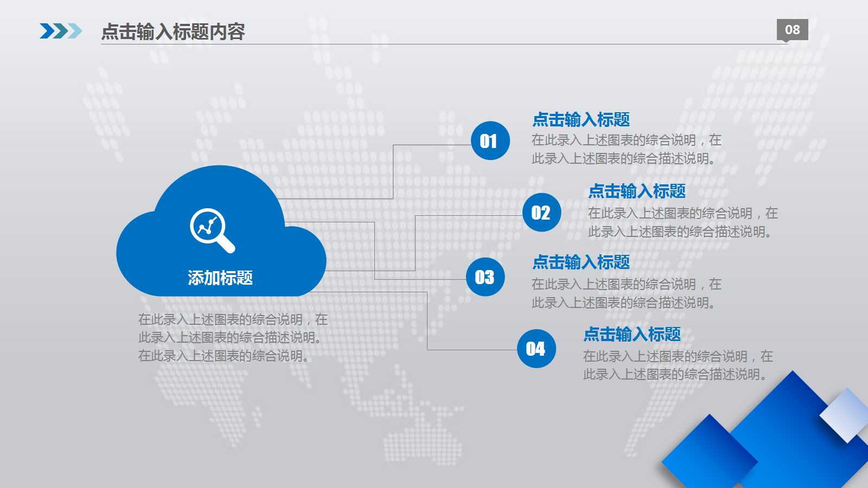
Task: Click the heading next to circle 02
Action: (x=637, y=191)
